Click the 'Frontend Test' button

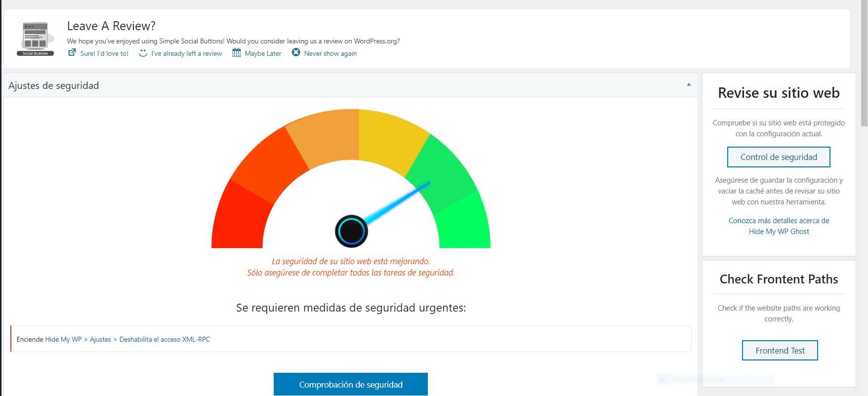(780, 351)
